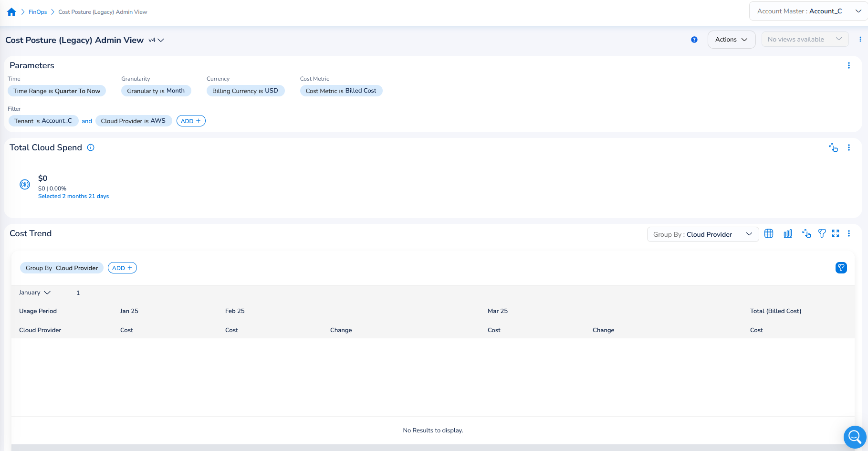Expand the January month selector
868x451 pixels.
pos(35,293)
